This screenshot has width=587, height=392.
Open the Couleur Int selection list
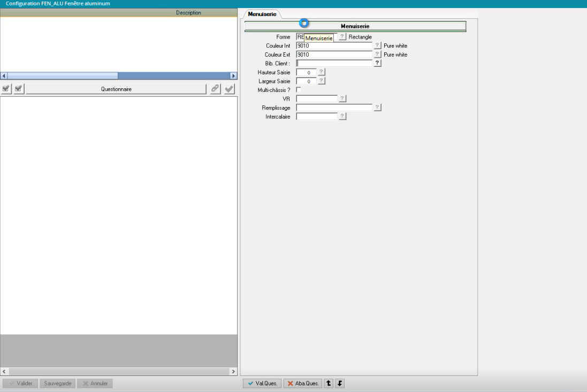tap(377, 46)
